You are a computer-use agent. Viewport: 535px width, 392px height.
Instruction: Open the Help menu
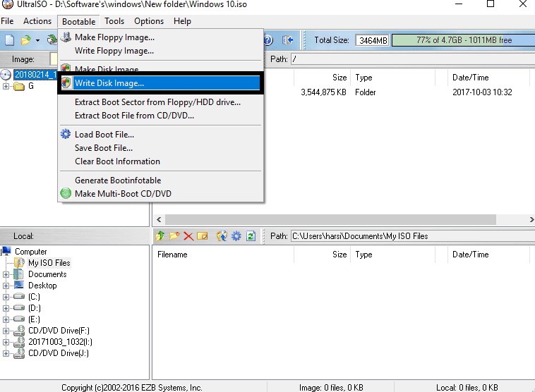(182, 21)
